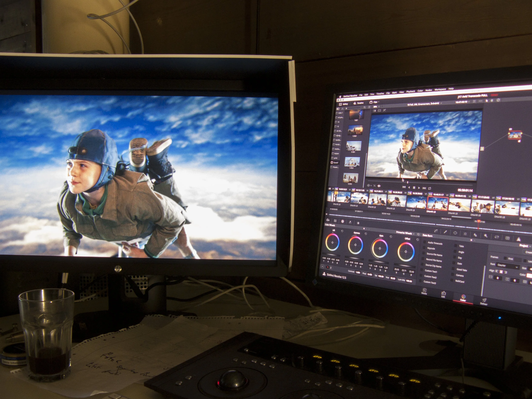Enable Custom Text1 checkbox
This screenshot has height=399, width=532.
click(421, 270)
